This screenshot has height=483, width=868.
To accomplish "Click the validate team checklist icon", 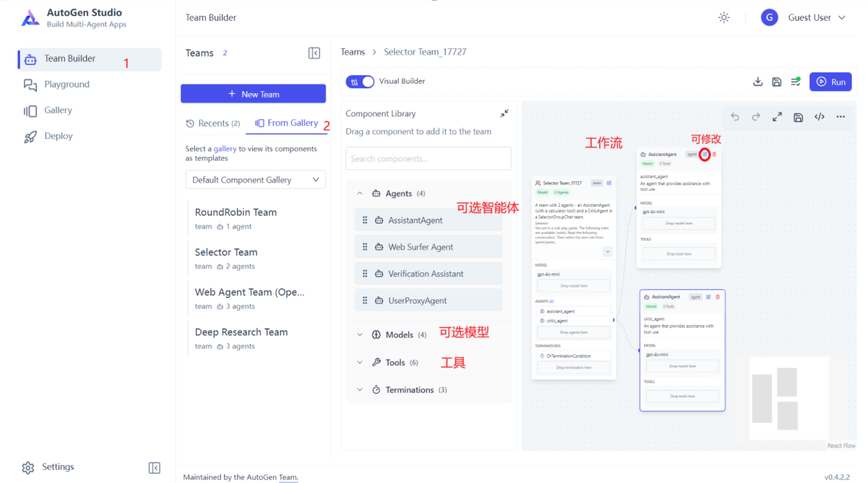I will [796, 82].
